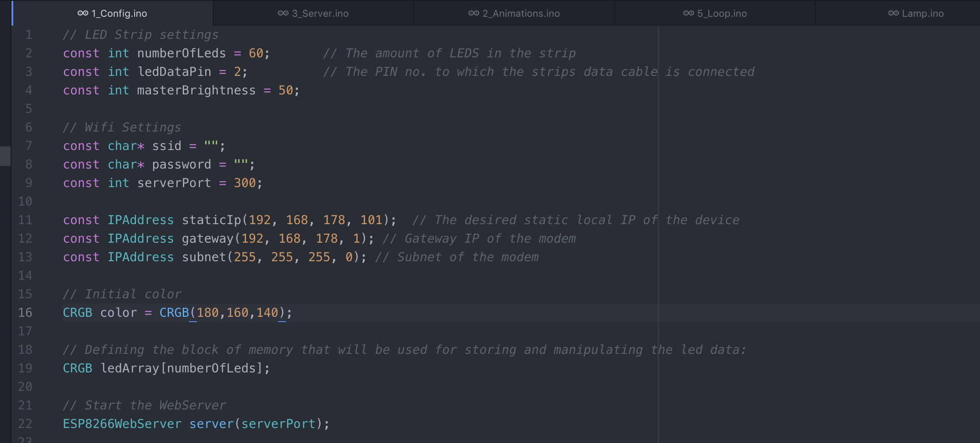Click Arduino icon on Lamp.ino tab

point(893,13)
